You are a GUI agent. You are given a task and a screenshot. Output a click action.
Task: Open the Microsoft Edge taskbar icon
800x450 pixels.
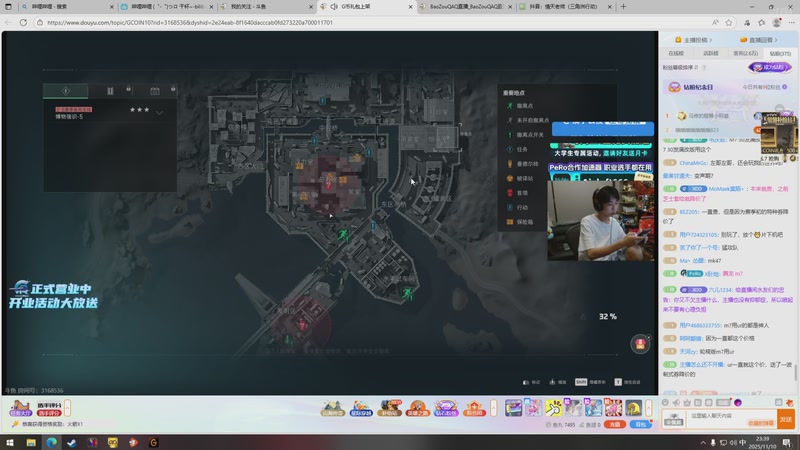click(x=52, y=442)
